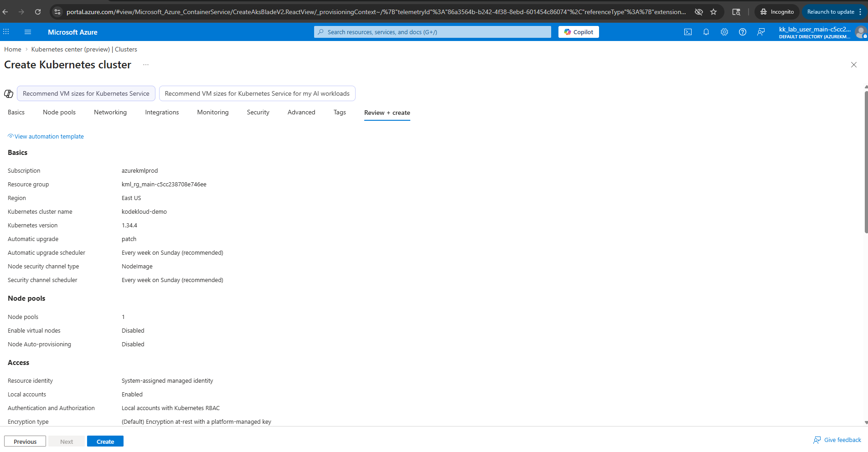Open the Azure portal hamburger menu
The image size is (868, 452).
pos(28,32)
